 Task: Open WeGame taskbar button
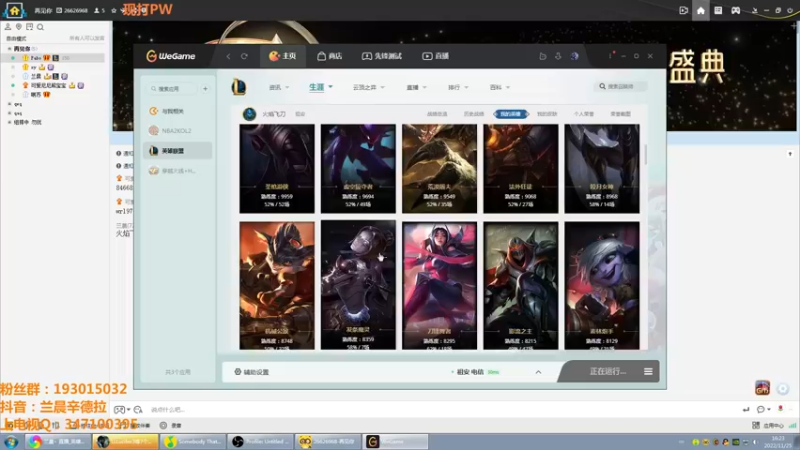(x=395, y=442)
